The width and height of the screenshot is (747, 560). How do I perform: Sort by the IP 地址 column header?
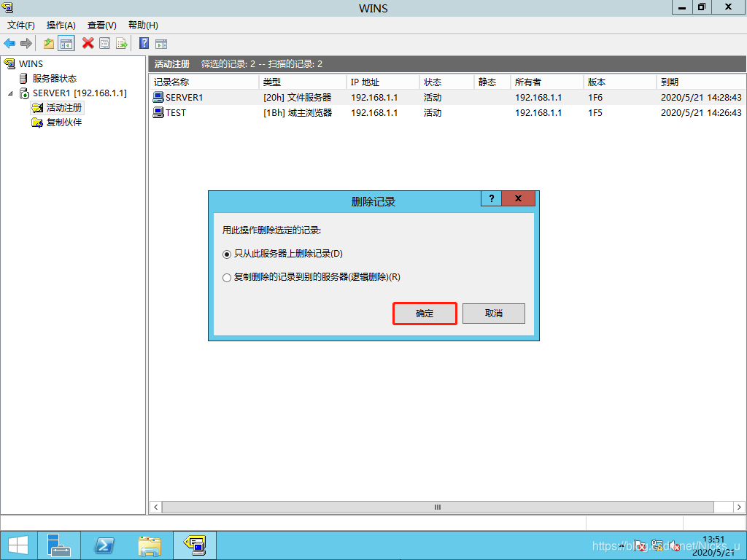pyautogui.click(x=383, y=82)
